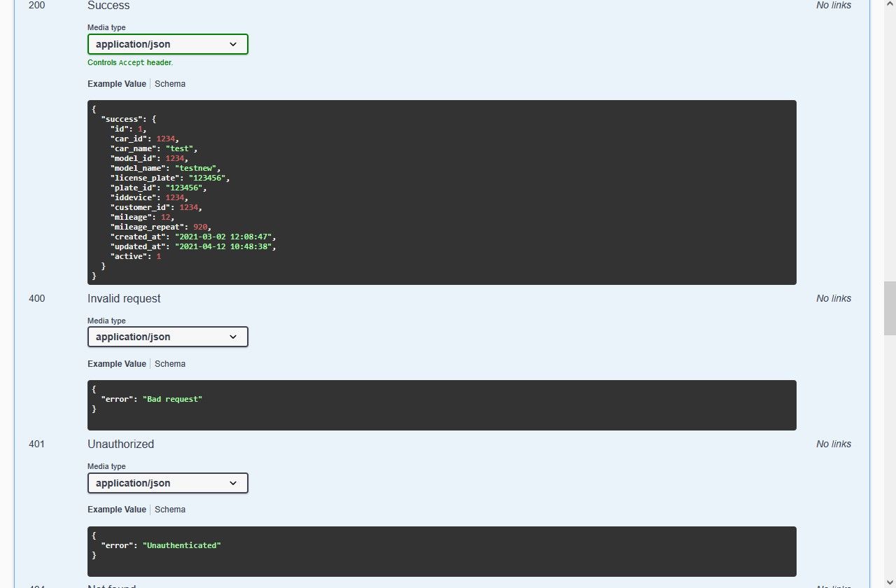Click the "Invalid request" description text
Image resolution: width=896 pixels, height=588 pixels.
(x=124, y=299)
